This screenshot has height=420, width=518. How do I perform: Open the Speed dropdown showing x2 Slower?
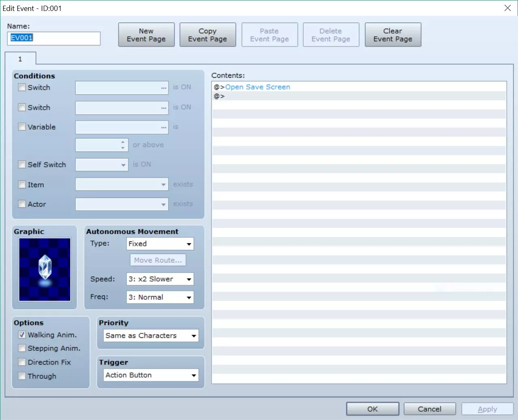tap(160, 279)
